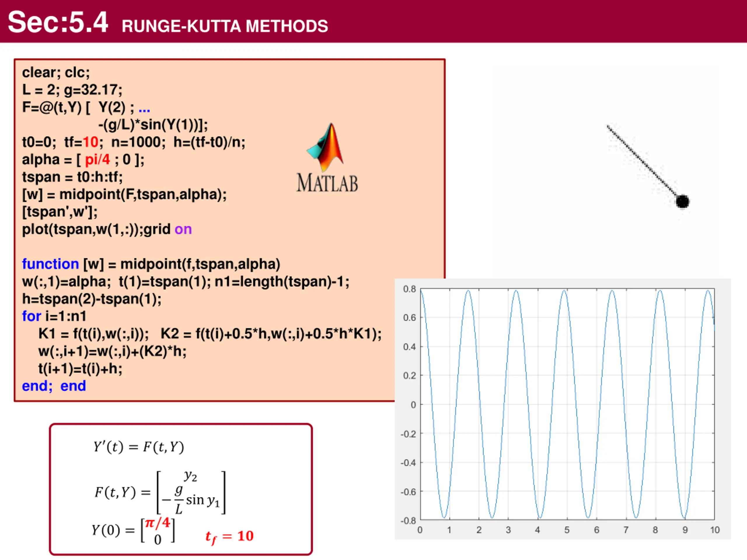The height and width of the screenshot is (560, 747).
Task: Click 'K1 = f(t(i),w(:,i));' code
Action: 94,334
